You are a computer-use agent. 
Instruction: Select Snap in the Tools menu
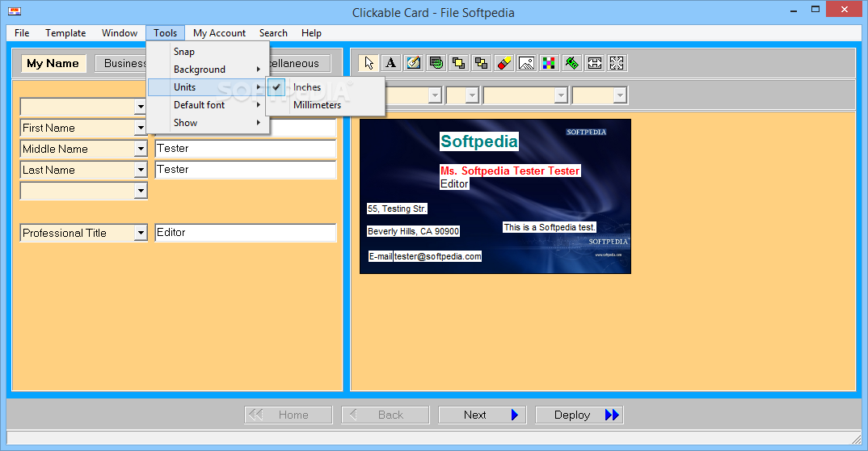[x=209, y=52]
